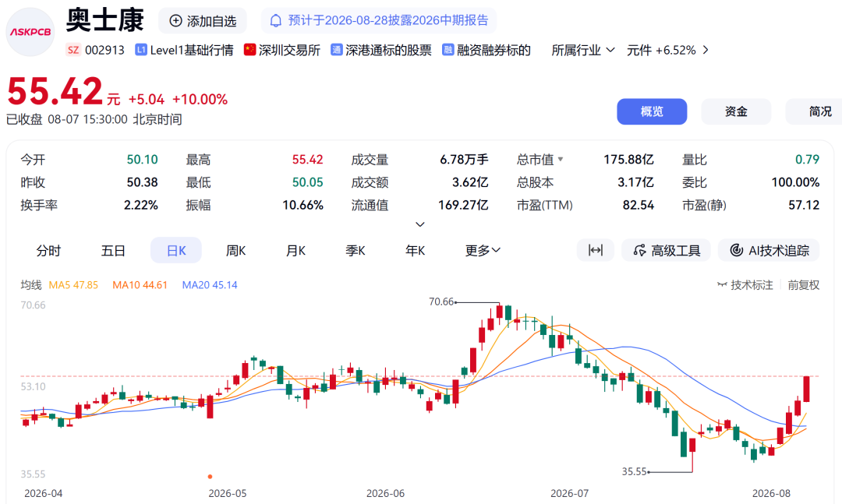Viewport: 842px width, 504px height.
Task: Click the MA20 45.14 indicator label
Action: point(210,285)
